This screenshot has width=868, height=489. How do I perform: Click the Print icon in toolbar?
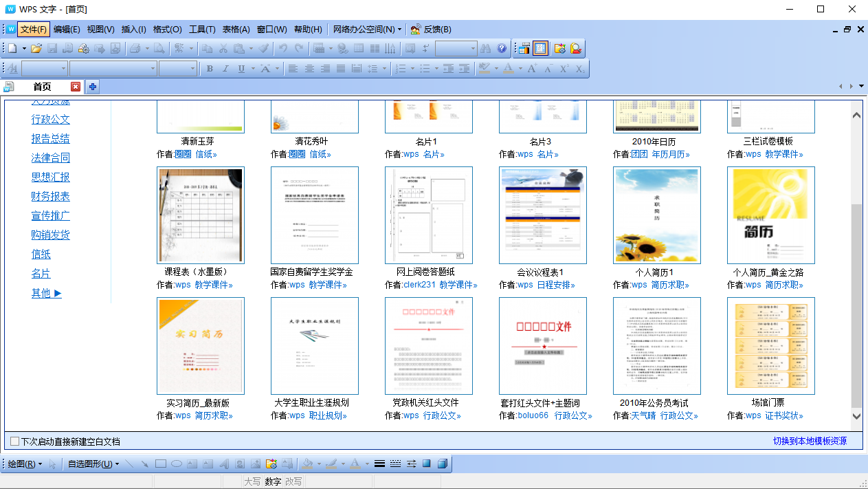(135, 48)
